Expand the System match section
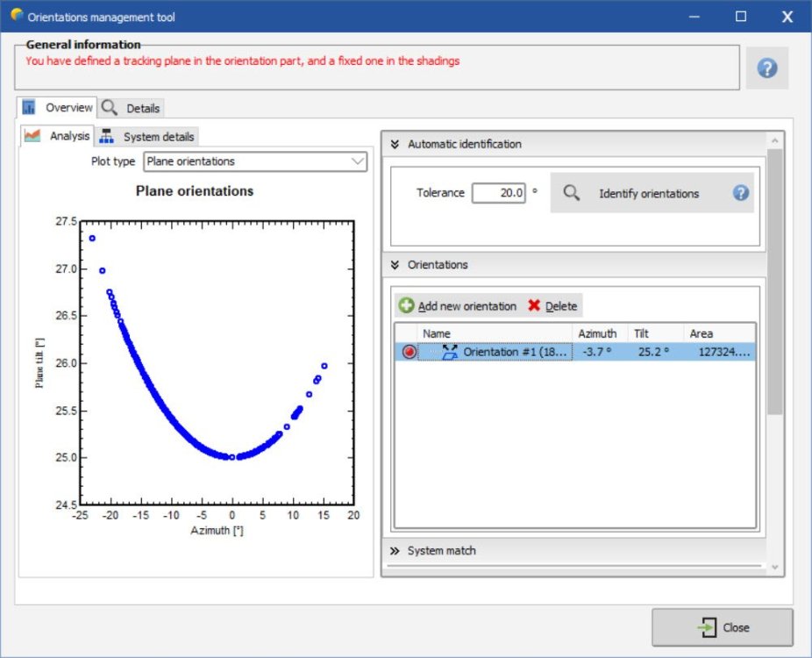812x658 pixels. [x=395, y=551]
